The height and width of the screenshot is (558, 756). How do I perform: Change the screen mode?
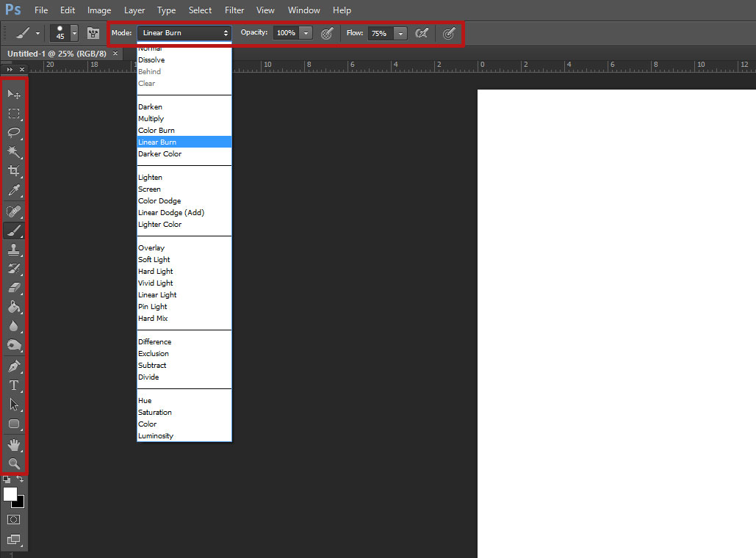click(x=13, y=540)
